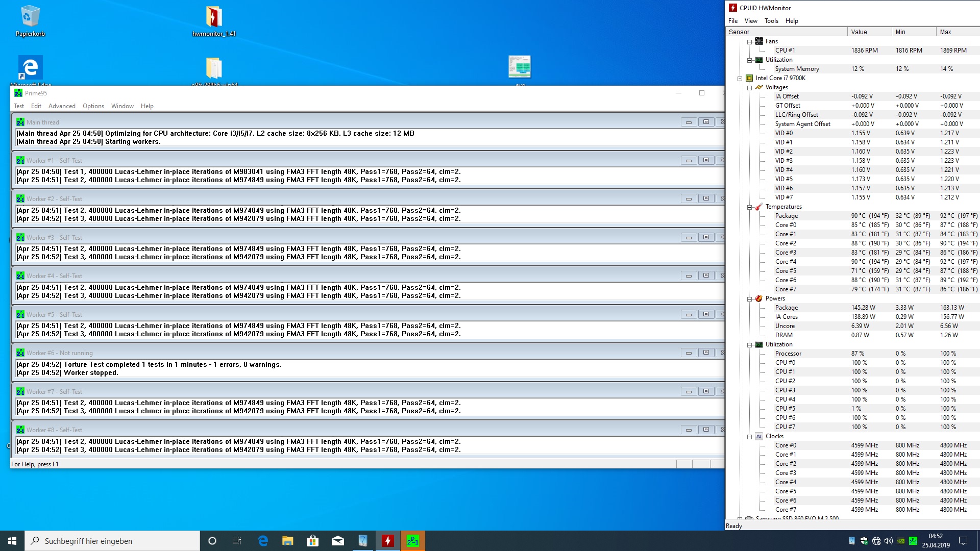Open the volume control in system tray

click(x=889, y=541)
